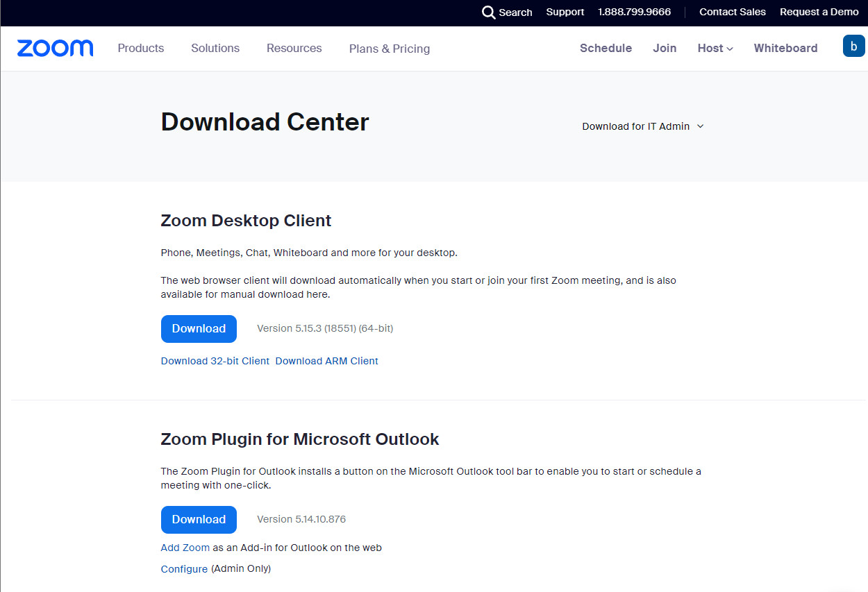Open Contact Sales
868x592 pixels.
[x=733, y=12]
